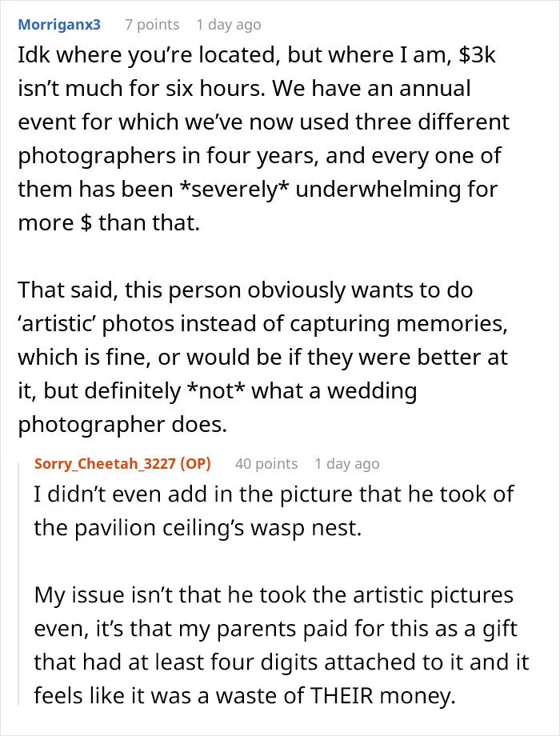The height and width of the screenshot is (736, 560).
Task: Open Sorry_Cheetah_3227's user profile
Action: 122,464
